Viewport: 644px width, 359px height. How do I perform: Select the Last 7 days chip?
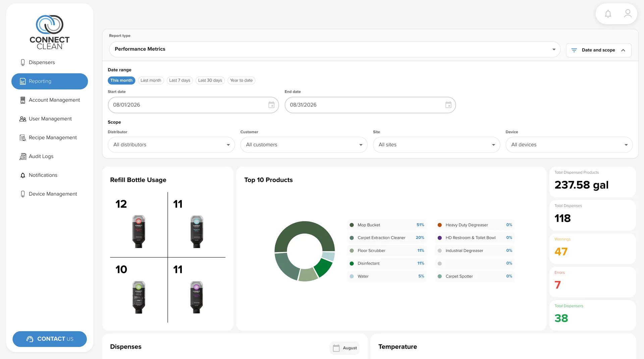(179, 80)
